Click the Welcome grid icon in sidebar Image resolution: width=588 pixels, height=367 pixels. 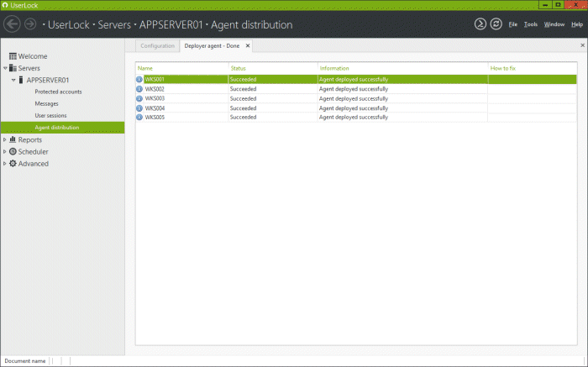(x=13, y=56)
